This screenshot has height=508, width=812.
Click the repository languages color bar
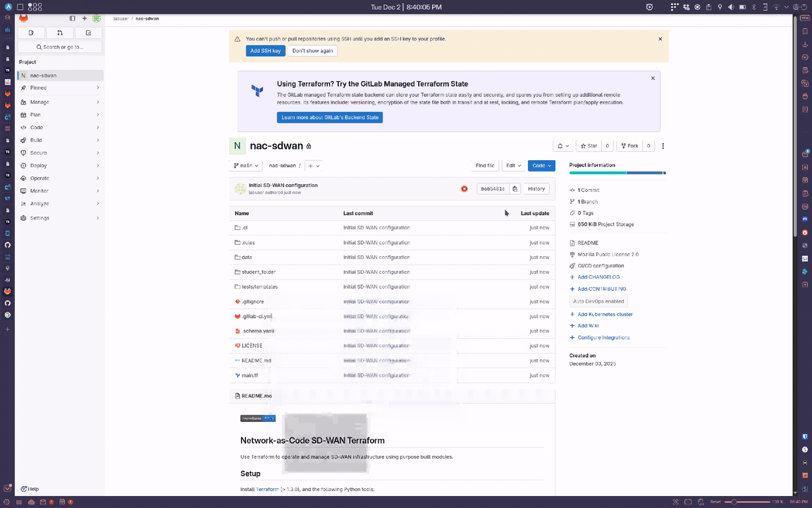[x=617, y=173]
